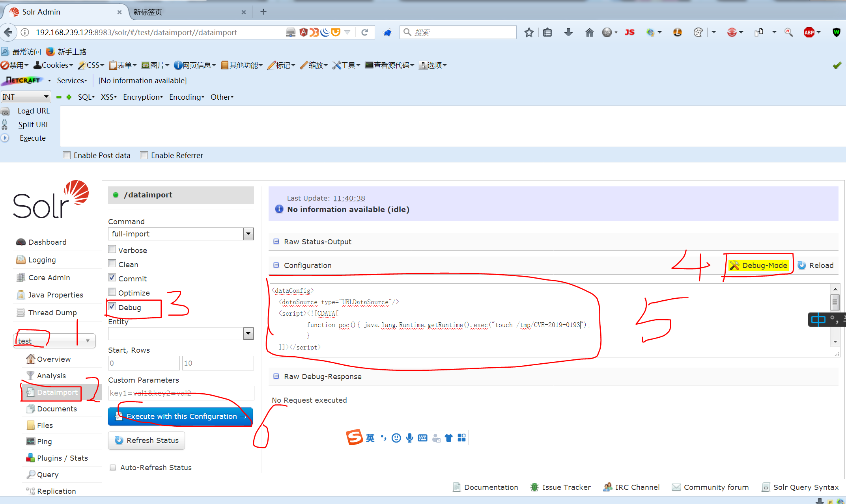Click the microphone icon on the Sogou input bar

coord(409,437)
